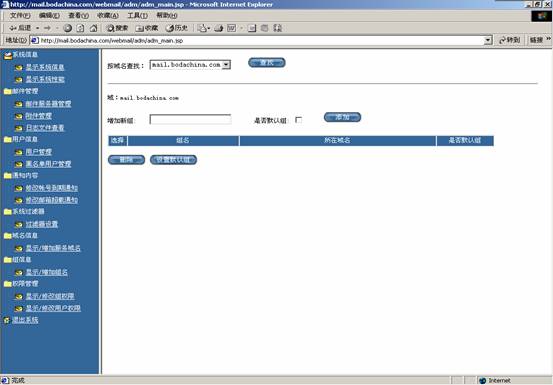The image size is (553, 385).
Task: Open the 历史 history toolbar button
Action: pyautogui.click(x=177, y=28)
